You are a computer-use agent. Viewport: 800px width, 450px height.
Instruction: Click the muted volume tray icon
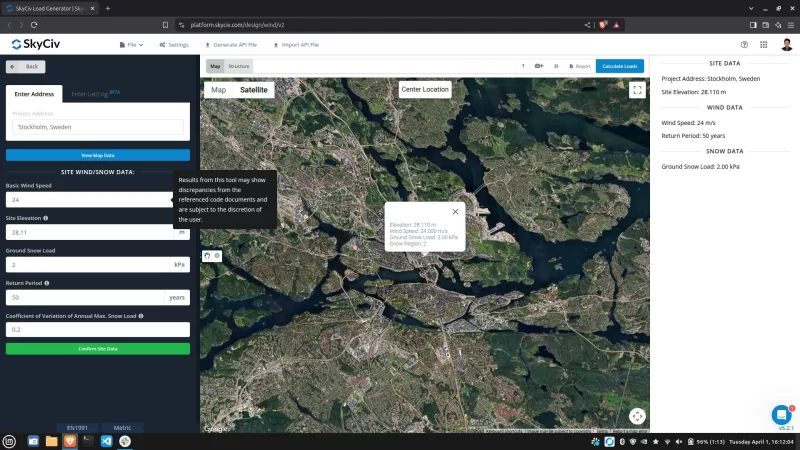(x=679, y=442)
